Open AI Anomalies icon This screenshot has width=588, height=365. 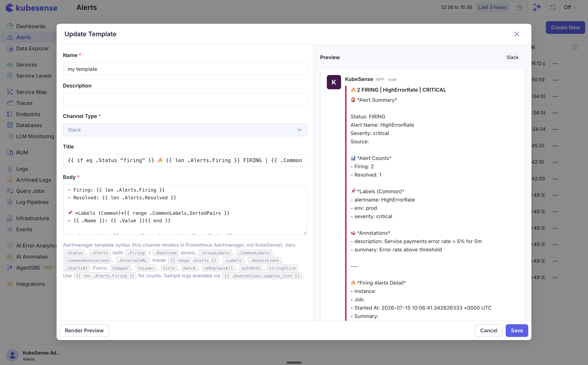10,256
